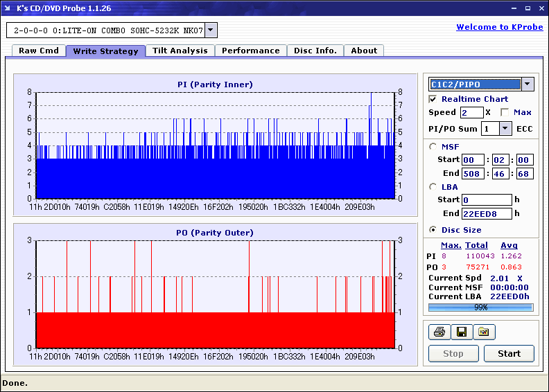Switch to the Tilt Analysis tab

[x=180, y=51]
